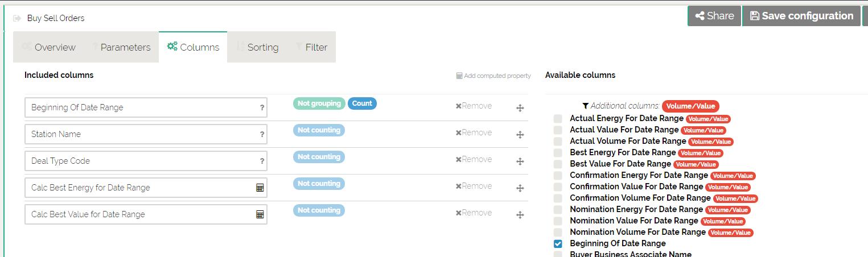868x257 pixels.
Task: Click the Share button
Action: (714, 16)
